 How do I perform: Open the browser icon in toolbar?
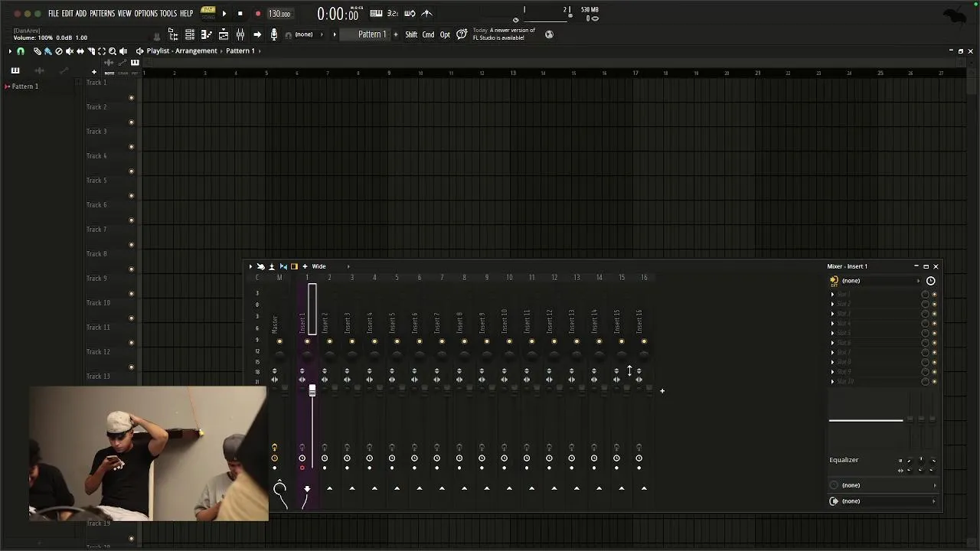[173, 34]
